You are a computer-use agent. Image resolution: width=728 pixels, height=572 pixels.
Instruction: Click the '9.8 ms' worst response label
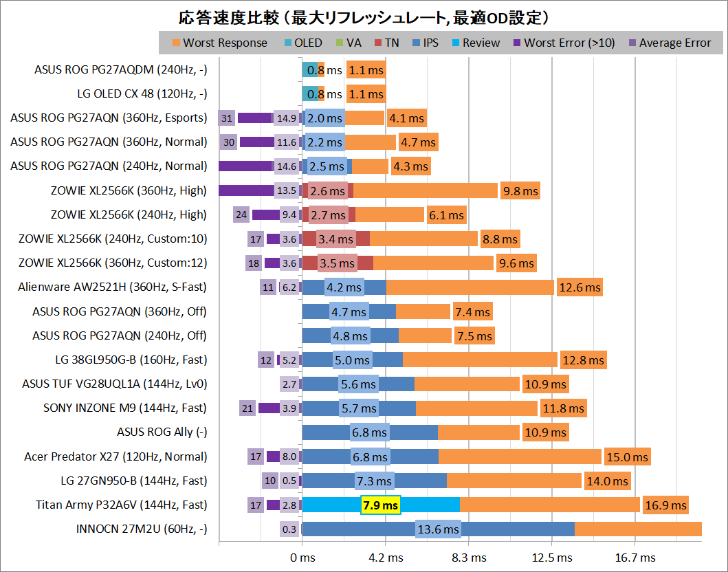click(520, 191)
